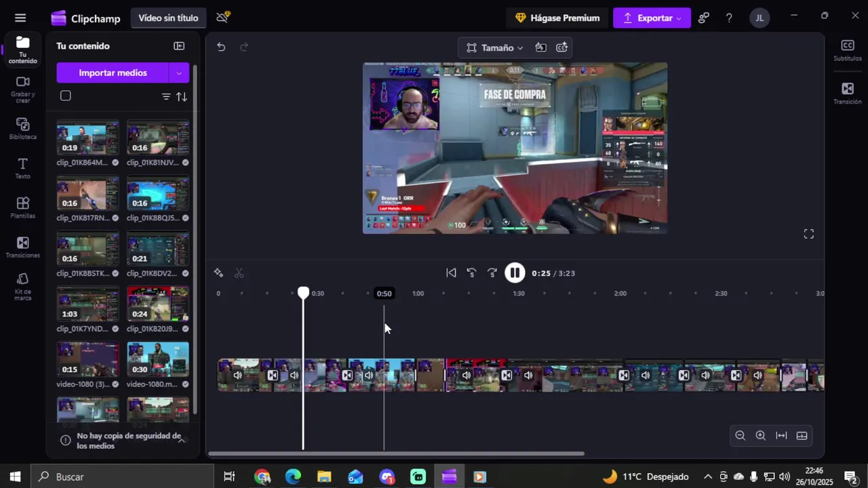The height and width of the screenshot is (488, 868).
Task: Click background removal icon beside Tamaño
Action: [540, 47]
